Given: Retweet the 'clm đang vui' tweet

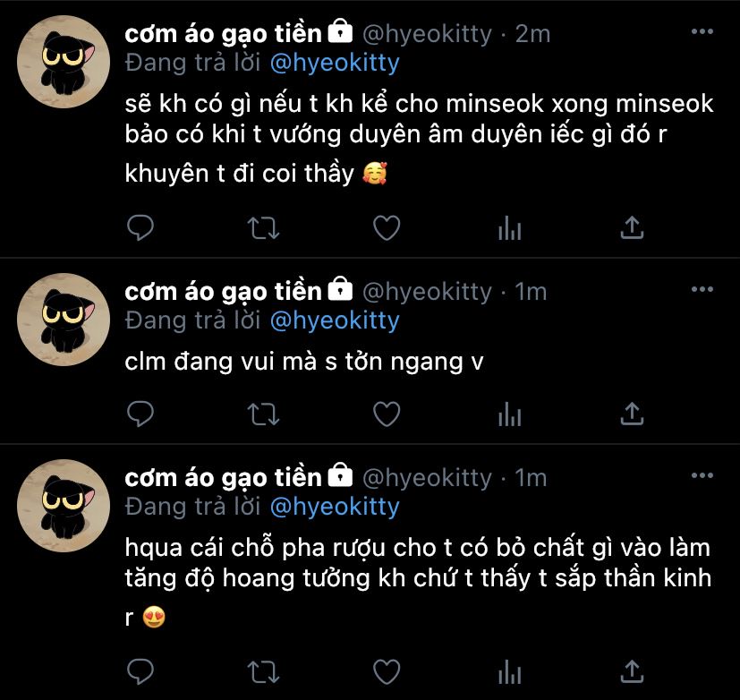Looking at the screenshot, I should [x=263, y=413].
